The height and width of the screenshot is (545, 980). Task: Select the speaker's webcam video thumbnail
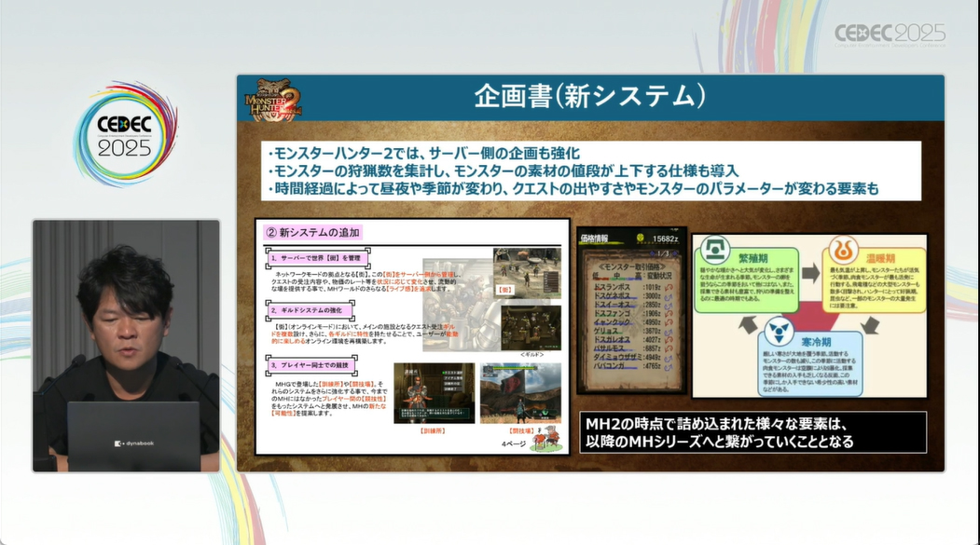tap(126, 346)
